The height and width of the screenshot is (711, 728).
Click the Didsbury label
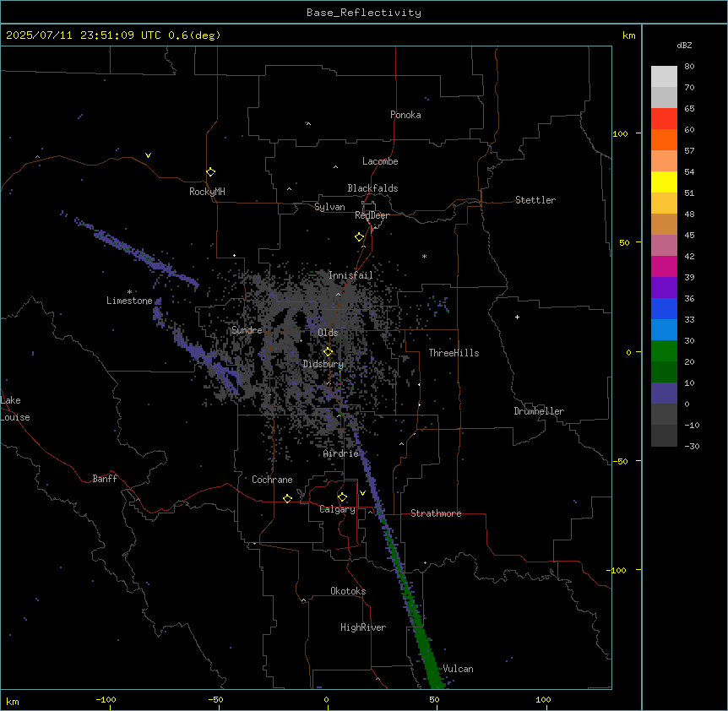point(323,364)
